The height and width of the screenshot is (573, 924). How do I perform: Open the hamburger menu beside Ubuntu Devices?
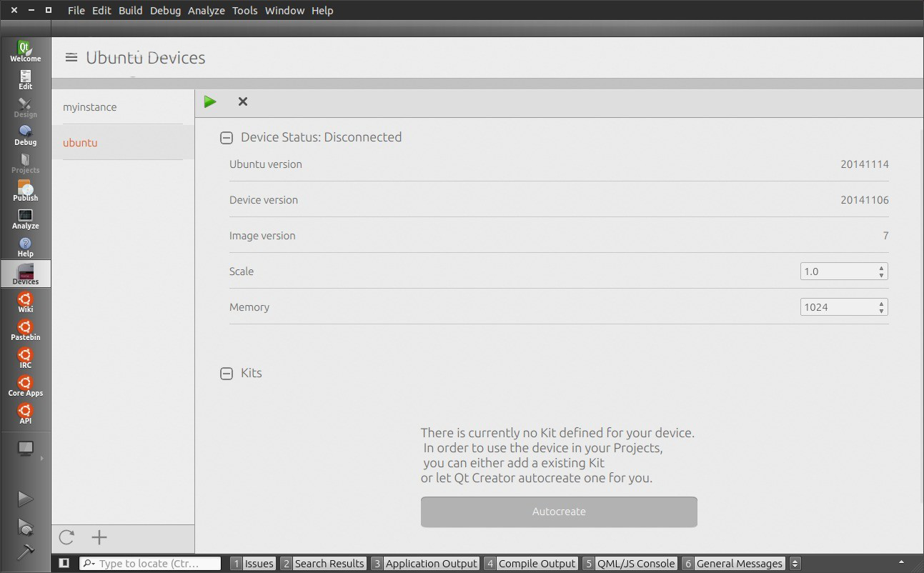pyautogui.click(x=71, y=57)
